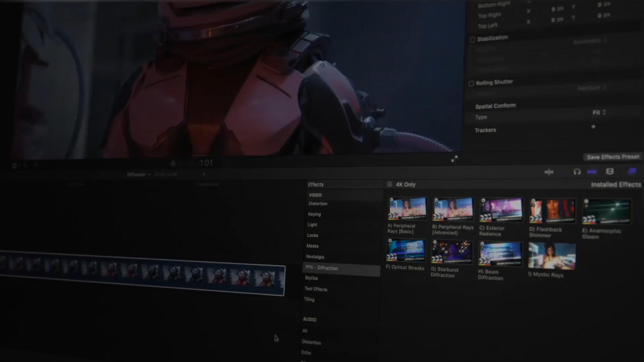Select the Keying effects category
Viewport: 644px width, 362px height.
point(314,214)
